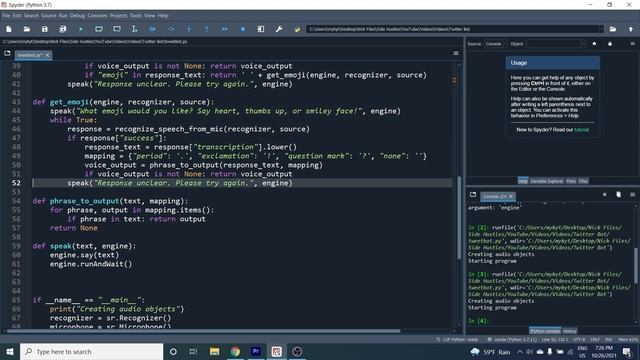
Task: Click the Windows Start button
Action: 10,351
